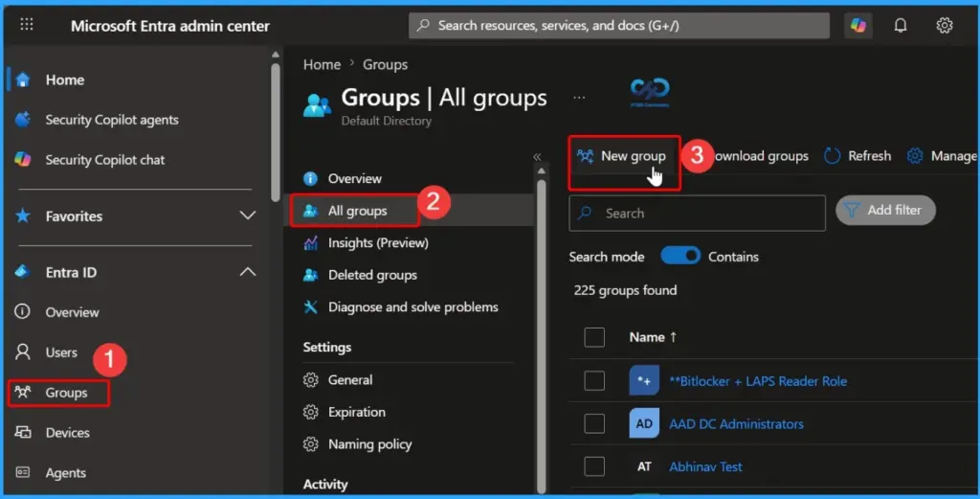Click the Agents icon in sidebar
The height and width of the screenshot is (499, 980).
[x=23, y=472]
